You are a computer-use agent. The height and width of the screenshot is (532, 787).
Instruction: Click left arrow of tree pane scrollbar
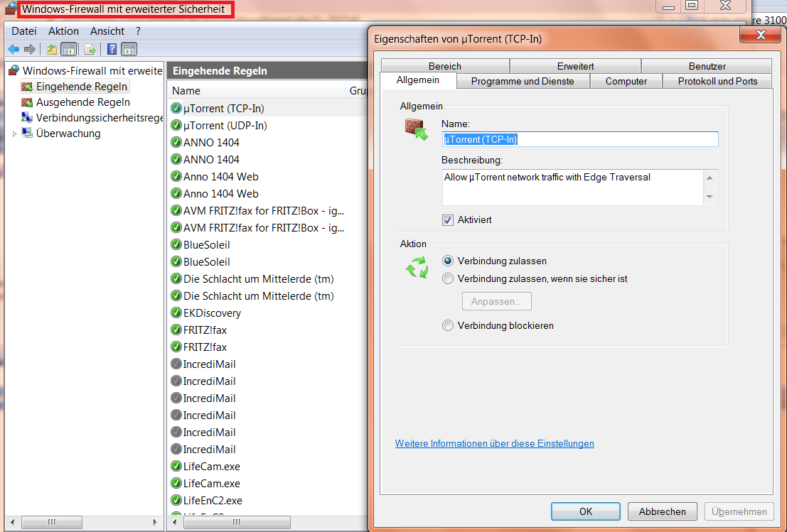click(x=13, y=523)
